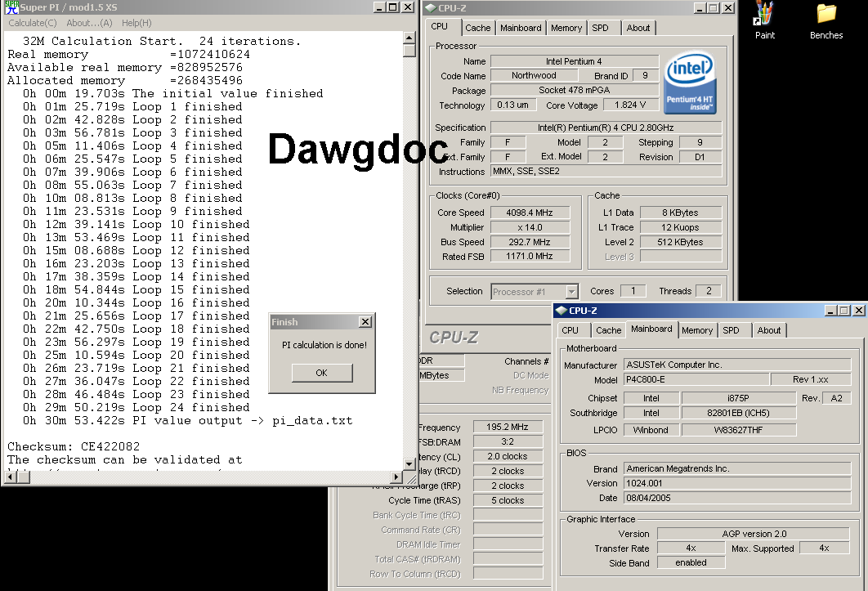
Task: Switch to the Cache tab in top CPU-Z
Action: tap(478, 28)
